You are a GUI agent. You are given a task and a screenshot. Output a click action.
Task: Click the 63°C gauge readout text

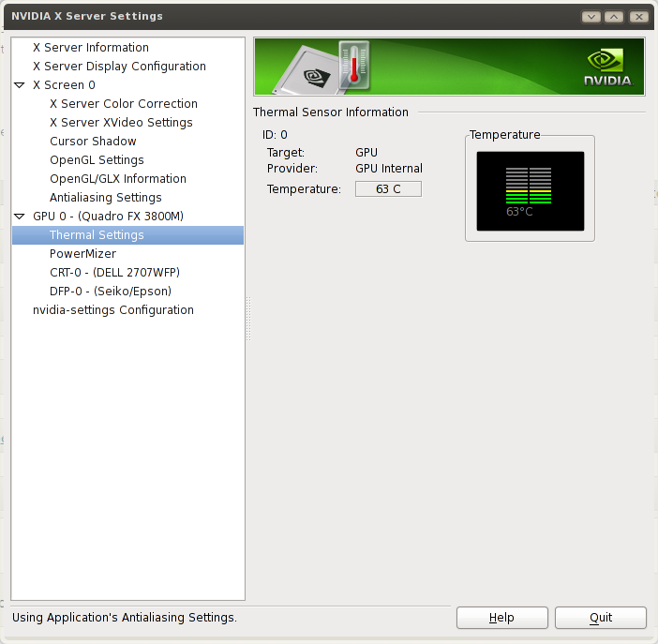click(519, 212)
